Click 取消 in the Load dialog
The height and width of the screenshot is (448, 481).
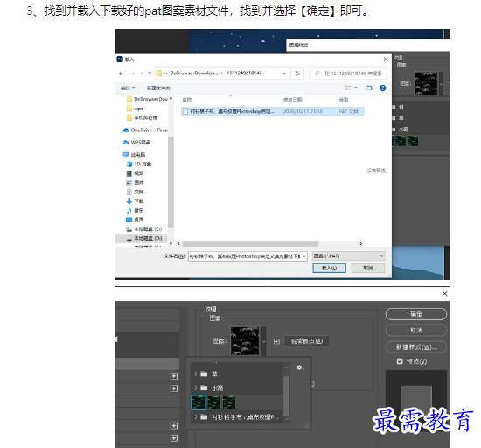coord(368,268)
